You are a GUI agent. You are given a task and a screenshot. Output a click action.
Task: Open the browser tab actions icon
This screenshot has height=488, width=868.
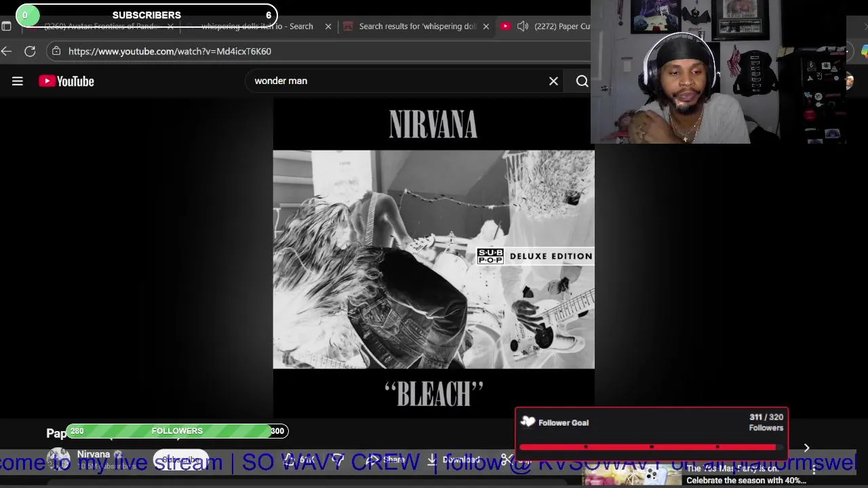click(x=6, y=26)
